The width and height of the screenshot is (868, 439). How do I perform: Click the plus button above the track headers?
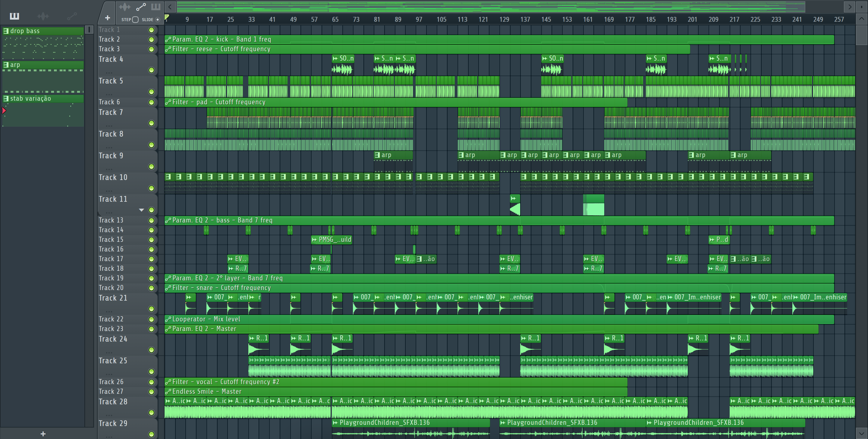[108, 18]
